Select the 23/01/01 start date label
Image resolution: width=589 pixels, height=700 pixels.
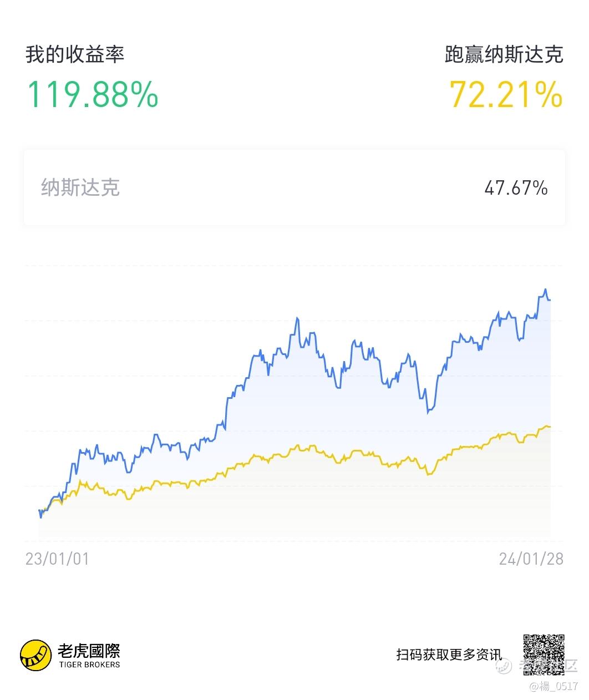[57, 559]
